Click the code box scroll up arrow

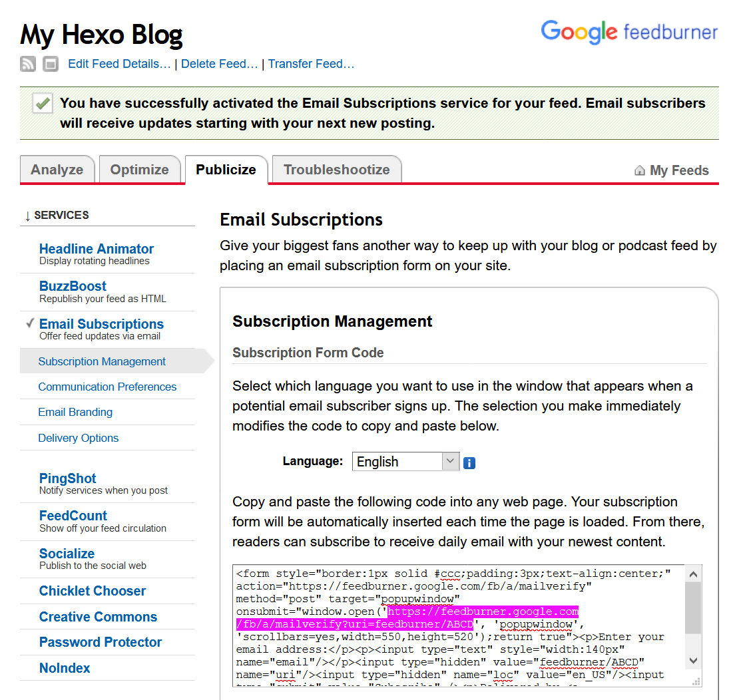(693, 574)
